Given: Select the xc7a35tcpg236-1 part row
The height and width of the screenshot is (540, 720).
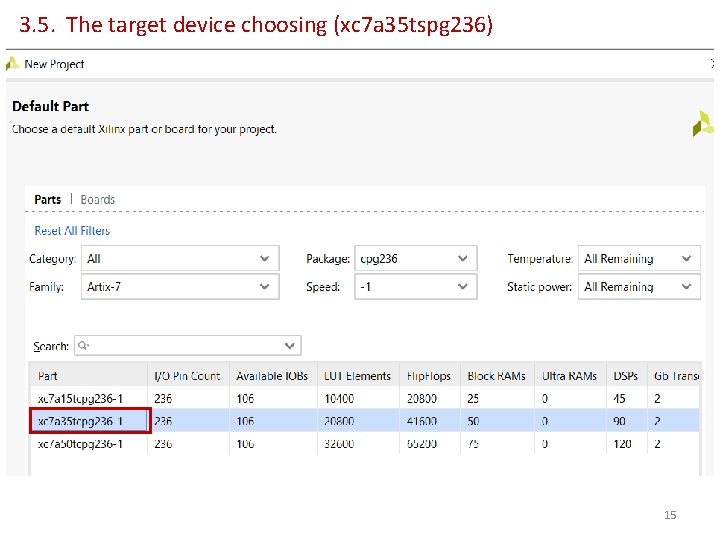Looking at the screenshot, I should (365, 421).
